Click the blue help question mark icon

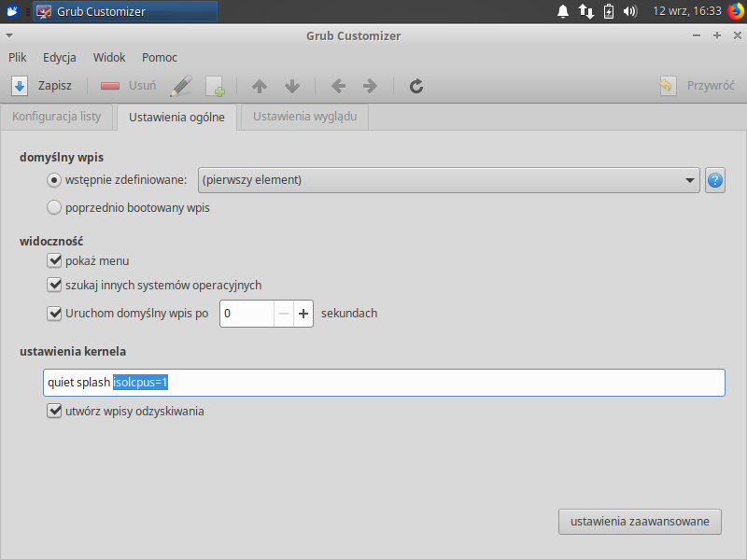pyautogui.click(x=715, y=180)
